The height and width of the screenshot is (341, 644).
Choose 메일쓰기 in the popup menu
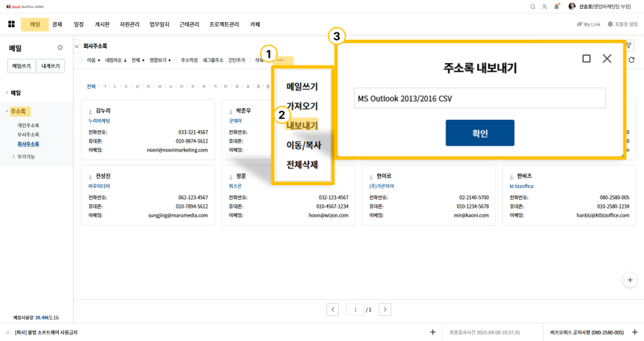pyautogui.click(x=302, y=87)
